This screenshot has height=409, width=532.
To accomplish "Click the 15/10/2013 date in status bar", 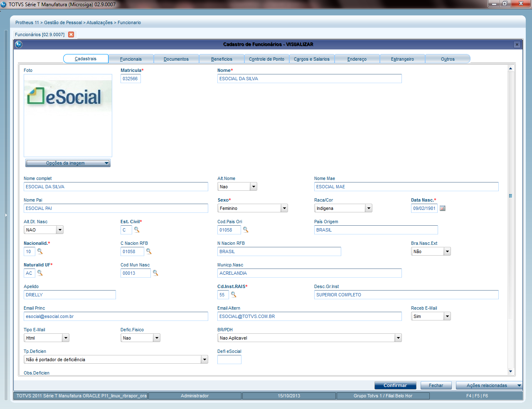I will pos(289,396).
